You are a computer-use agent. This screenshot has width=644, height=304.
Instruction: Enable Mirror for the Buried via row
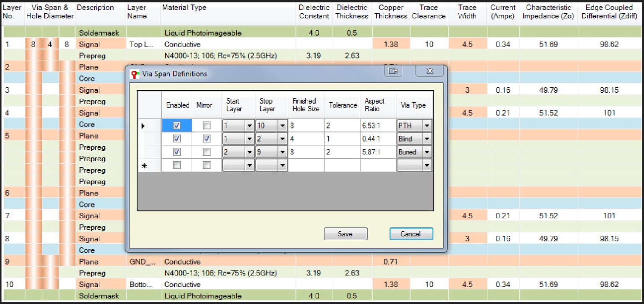point(207,152)
